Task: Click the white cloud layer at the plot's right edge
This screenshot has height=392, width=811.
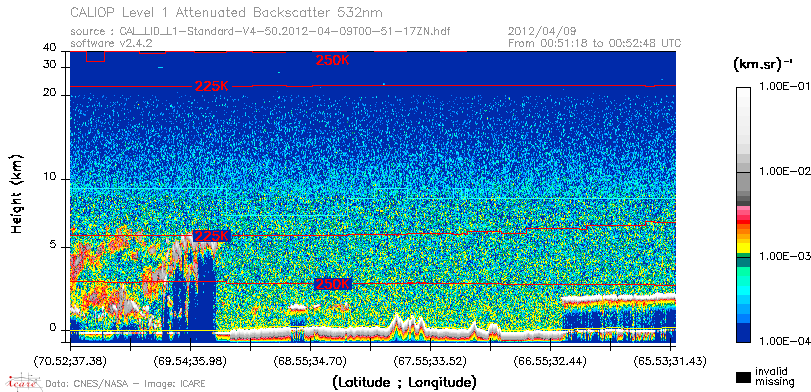Action: (x=619, y=298)
